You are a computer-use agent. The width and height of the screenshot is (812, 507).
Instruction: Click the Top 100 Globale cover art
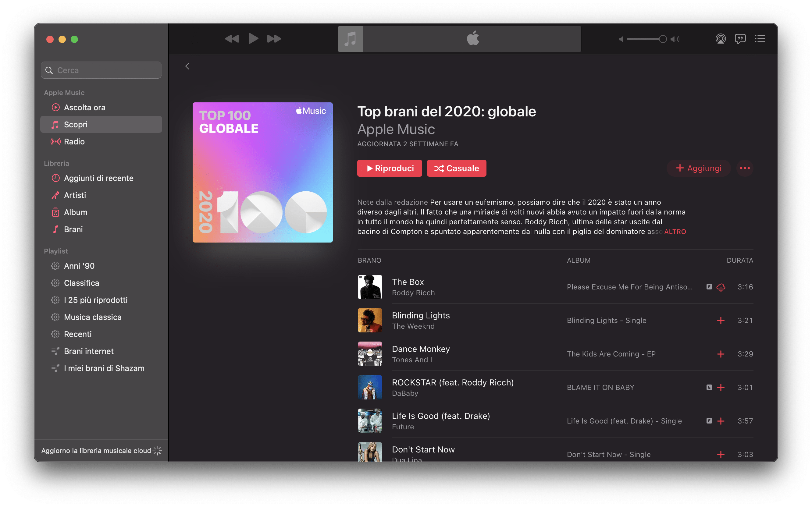(x=263, y=172)
